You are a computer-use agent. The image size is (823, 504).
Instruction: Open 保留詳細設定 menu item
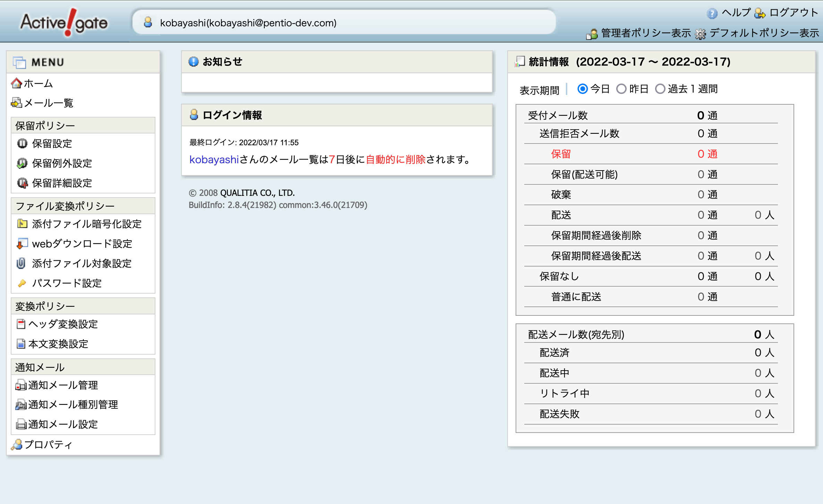coord(62,183)
